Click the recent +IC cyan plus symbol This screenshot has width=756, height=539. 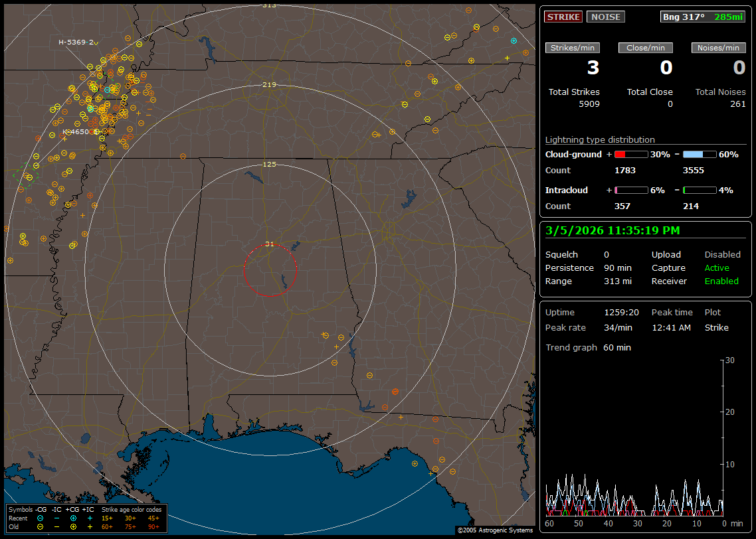pyautogui.click(x=89, y=518)
